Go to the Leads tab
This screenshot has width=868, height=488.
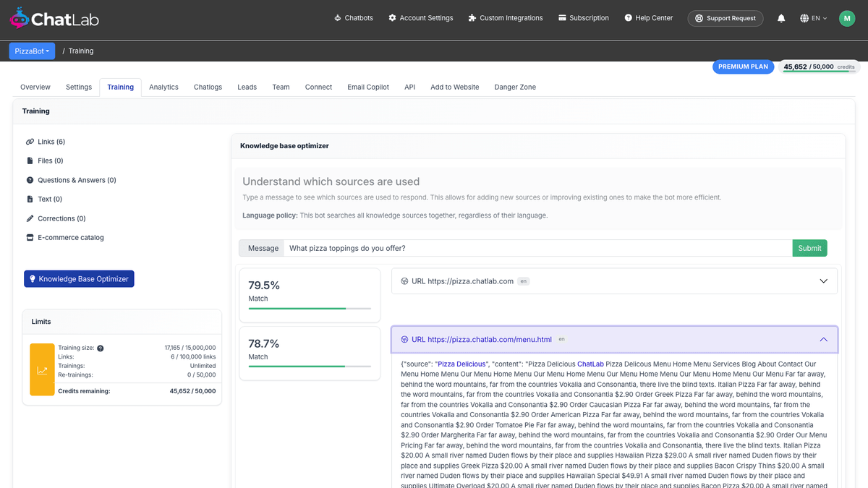coord(247,87)
